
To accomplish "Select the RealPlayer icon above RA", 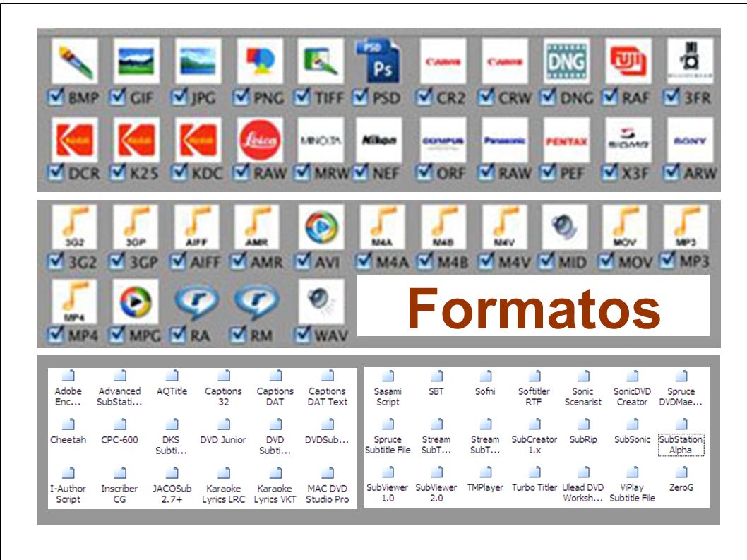I will tap(197, 302).
